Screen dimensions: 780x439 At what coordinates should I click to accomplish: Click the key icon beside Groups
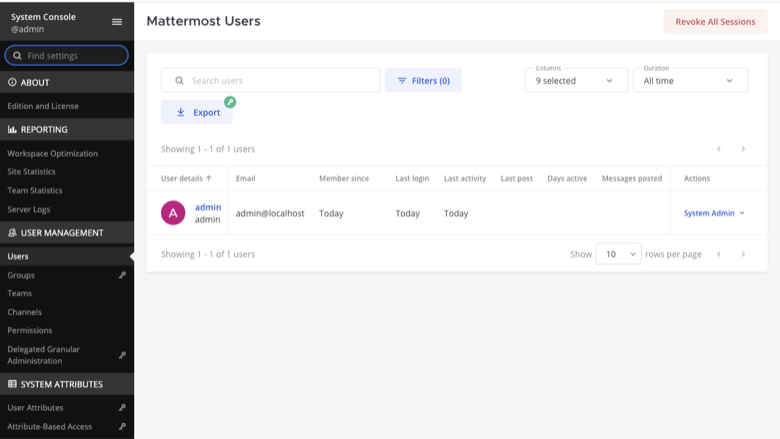coord(122,275)
